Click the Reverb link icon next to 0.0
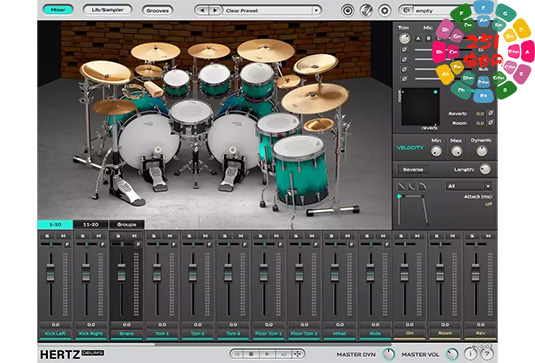535x363 pixels. 491,113
